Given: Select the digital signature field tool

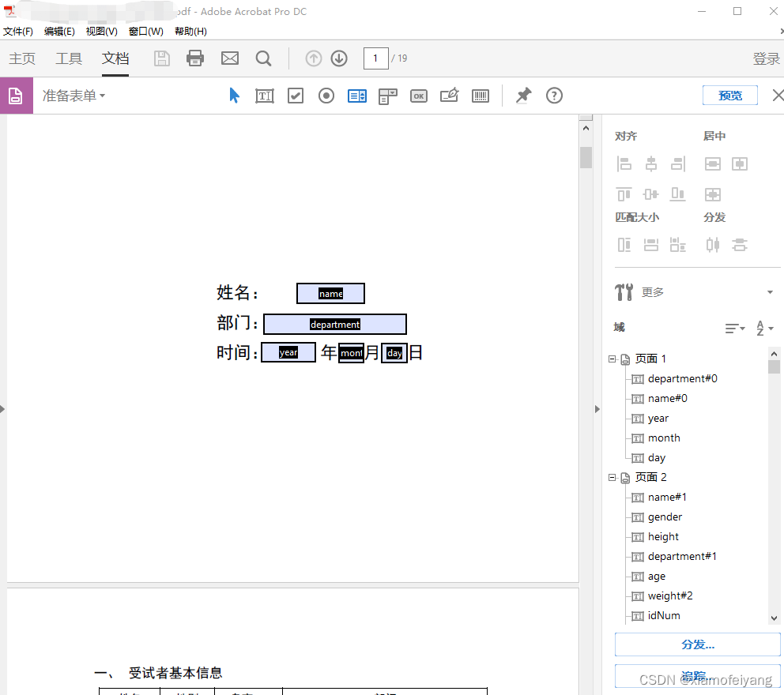Looking at the screenshot, I should tap(449, 95).
